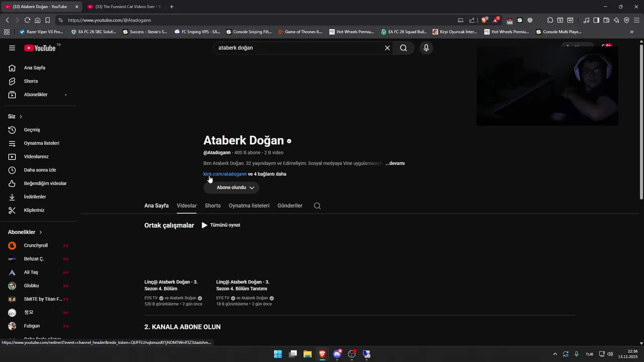Open Brave Rewards triangle icon
Image resolution: width=644 pixels, height=362 pixels.
point(497,20)
